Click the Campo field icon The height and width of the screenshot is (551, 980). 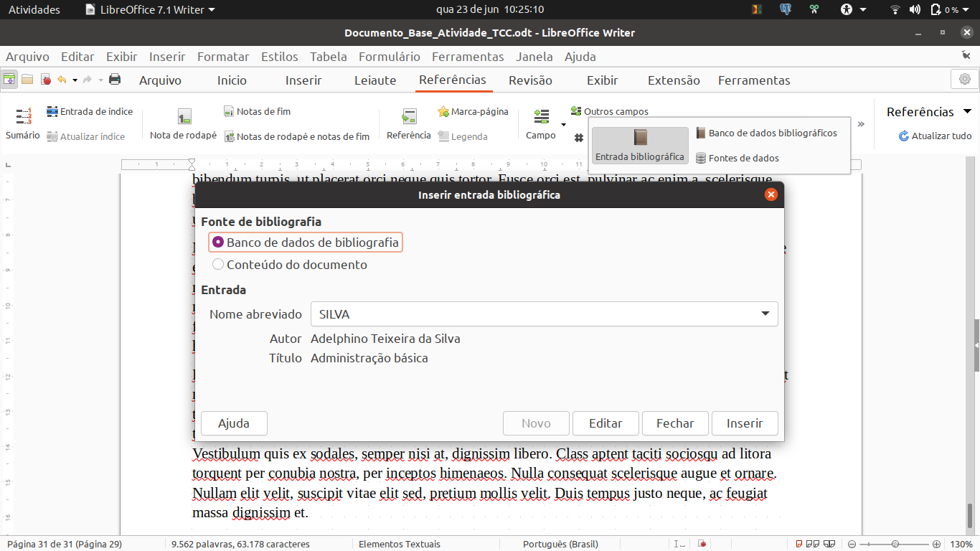point(542,116)
